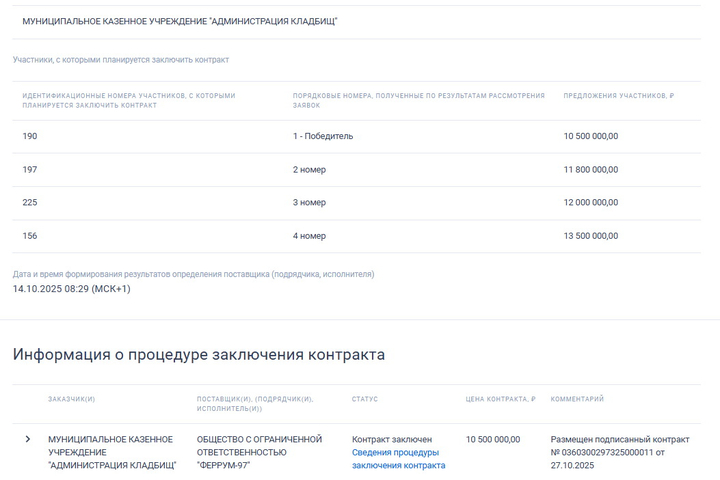Select participant ID 156 cell
The width and height of the screenshot is (720, 480).
point(30,237)
